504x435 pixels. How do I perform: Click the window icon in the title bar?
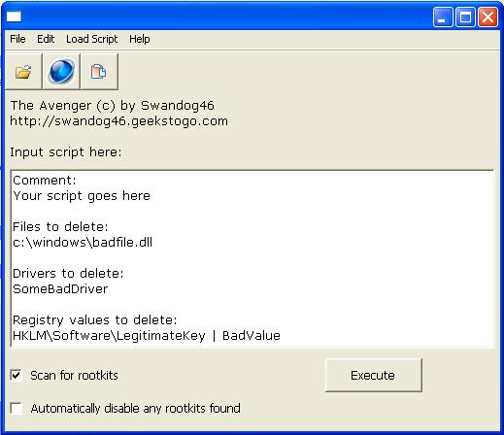click(x=14, y=17)
